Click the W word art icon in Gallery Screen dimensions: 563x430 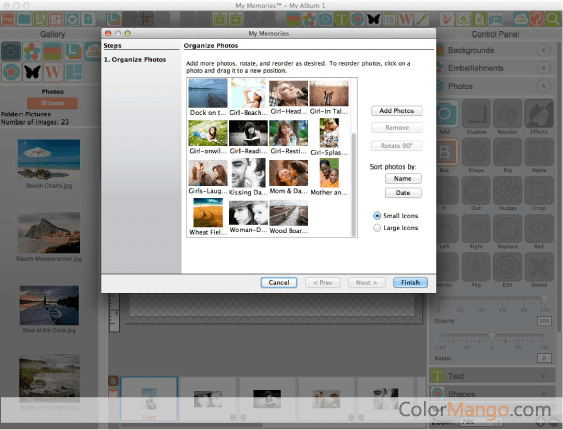tap(53, 72)
